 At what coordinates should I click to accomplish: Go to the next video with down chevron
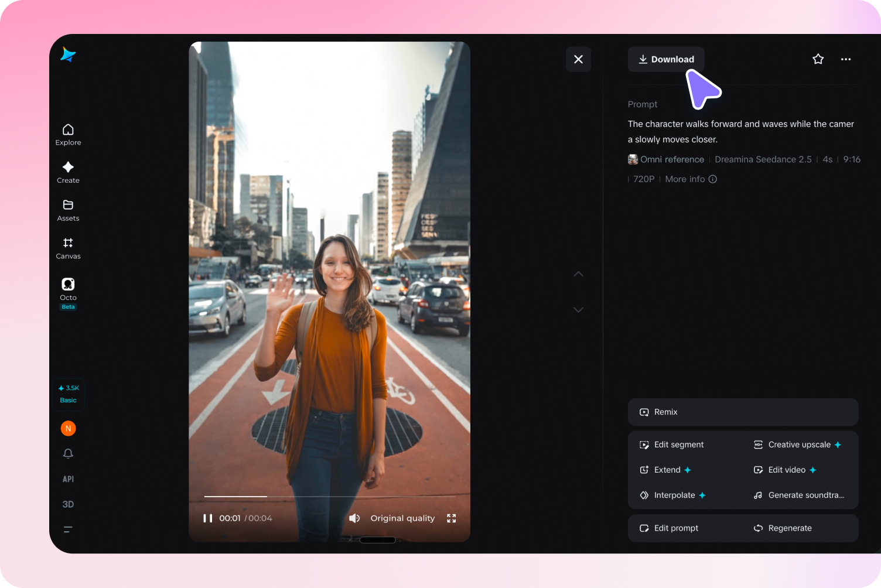point(578,310)
